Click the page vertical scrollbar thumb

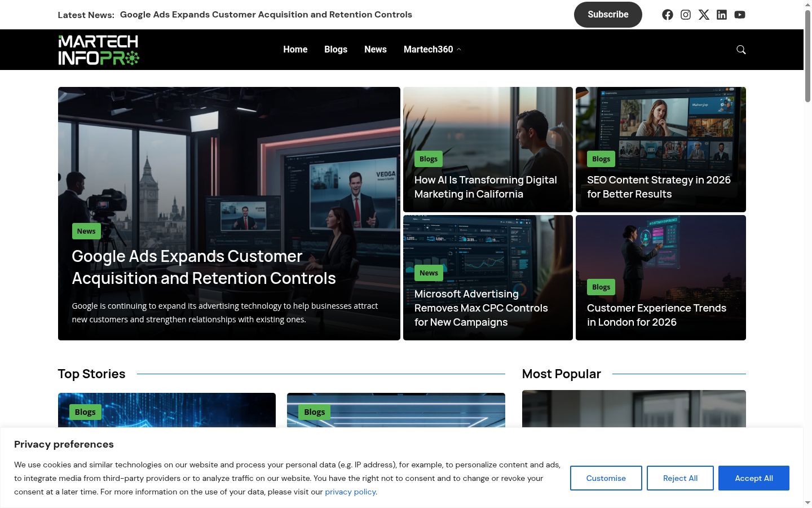point(807,56)
